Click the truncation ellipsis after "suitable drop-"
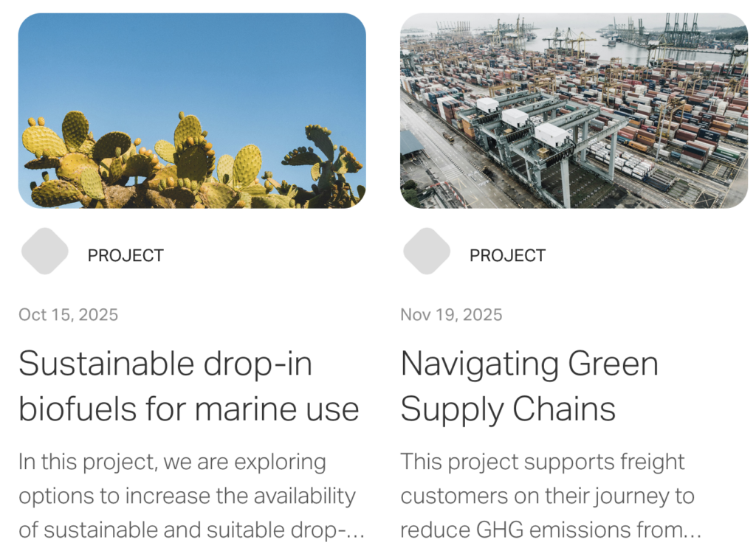 coord(357,531)
